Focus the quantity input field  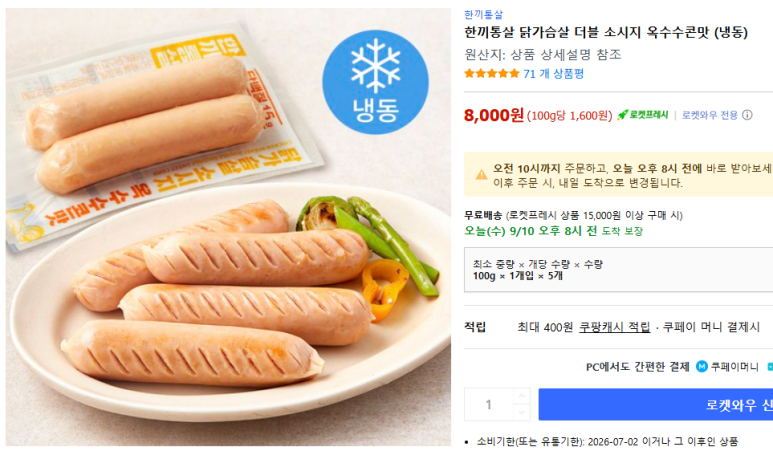[489, 405]
